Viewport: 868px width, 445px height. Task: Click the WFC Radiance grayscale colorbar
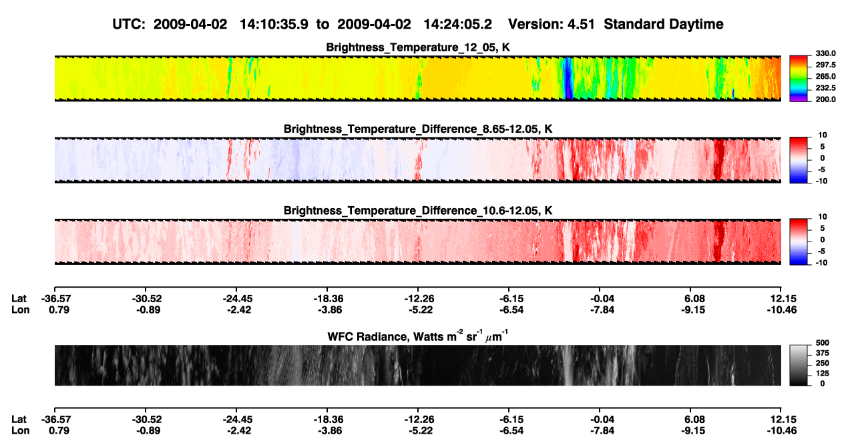[x=798, y=364]
